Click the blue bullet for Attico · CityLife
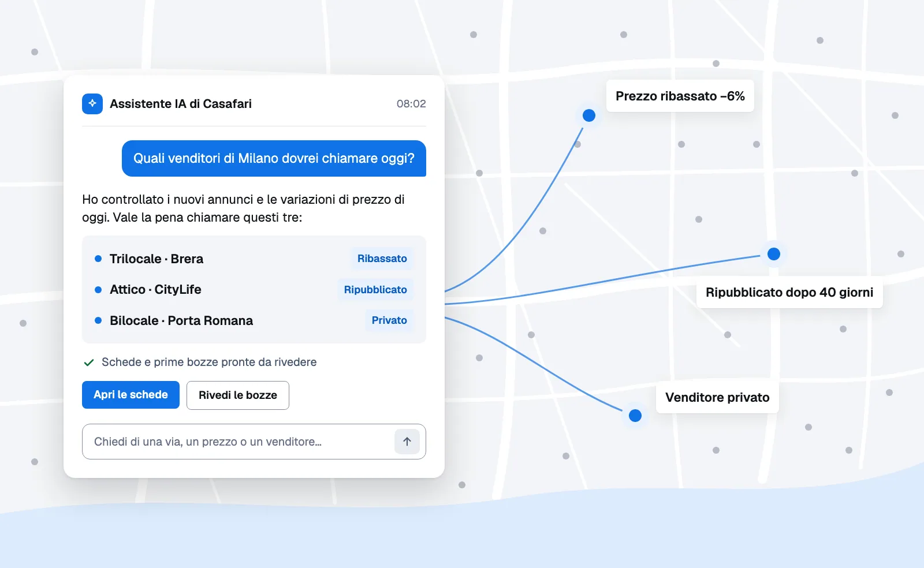 pos(98,290)
